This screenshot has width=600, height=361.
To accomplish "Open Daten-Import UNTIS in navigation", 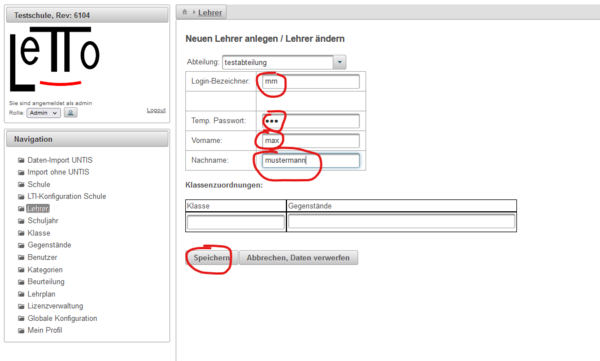I will [60, 160].
